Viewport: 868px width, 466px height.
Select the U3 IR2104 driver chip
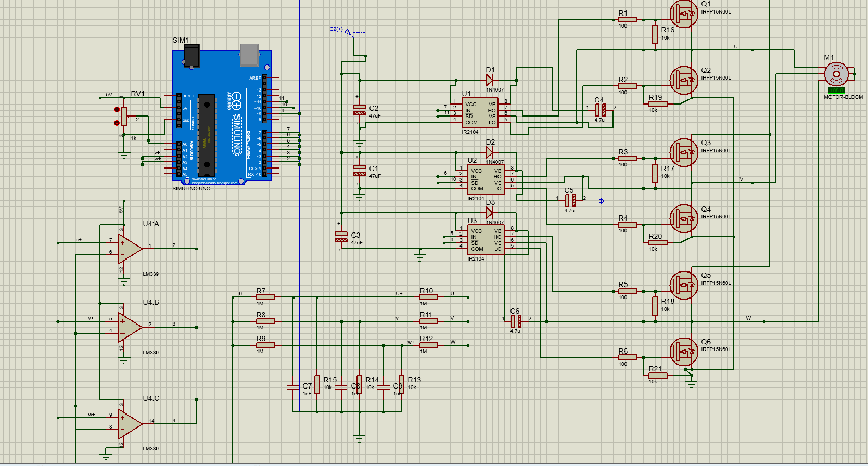point(486,240)
